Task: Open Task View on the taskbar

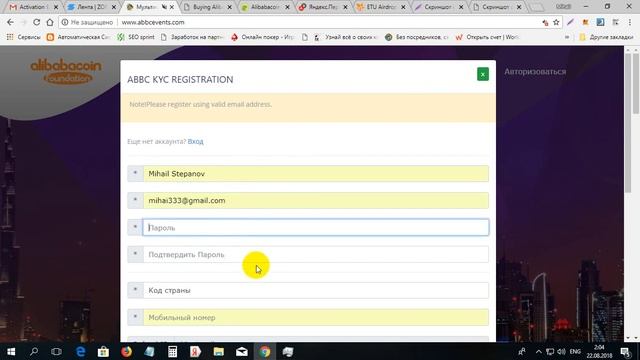Action: [x=56, y=351]
